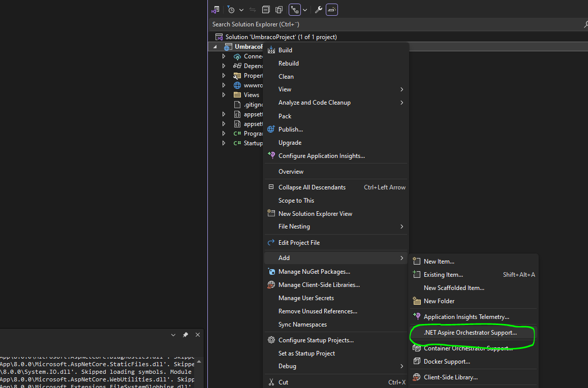Open the File Nesting submenu
Viewport: 588px width, 388px height.
coord(336,227)
